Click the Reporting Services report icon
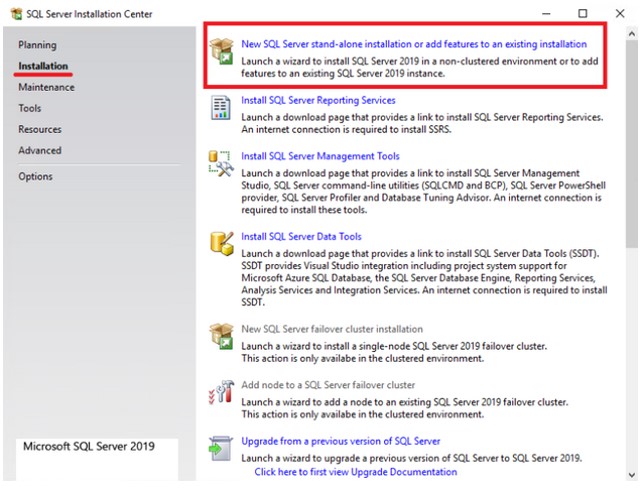This screenshot has height=490, width=641. point(221,107)
